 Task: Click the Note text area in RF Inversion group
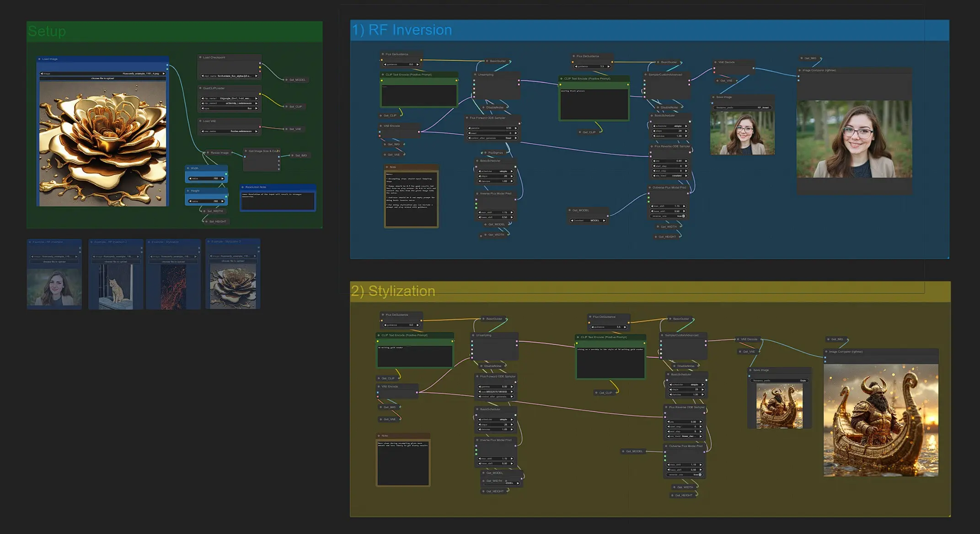[411, 199]
